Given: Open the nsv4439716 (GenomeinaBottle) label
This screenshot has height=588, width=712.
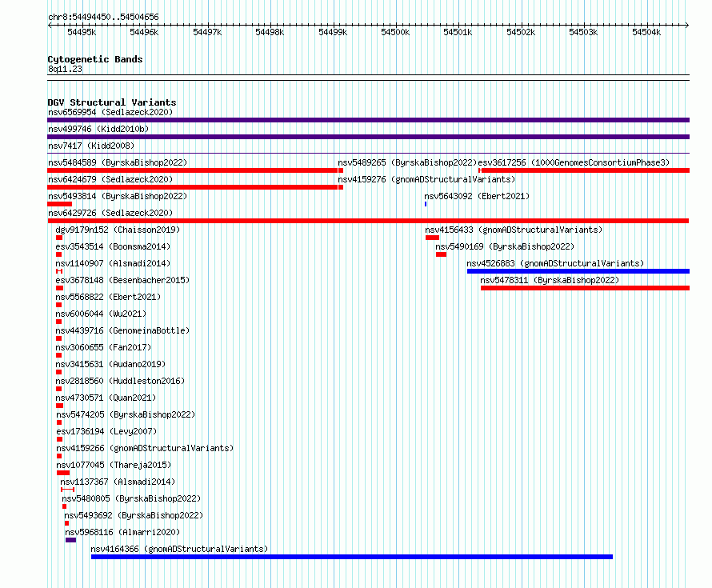Looking at the screenshot, I should coord(122,330).
